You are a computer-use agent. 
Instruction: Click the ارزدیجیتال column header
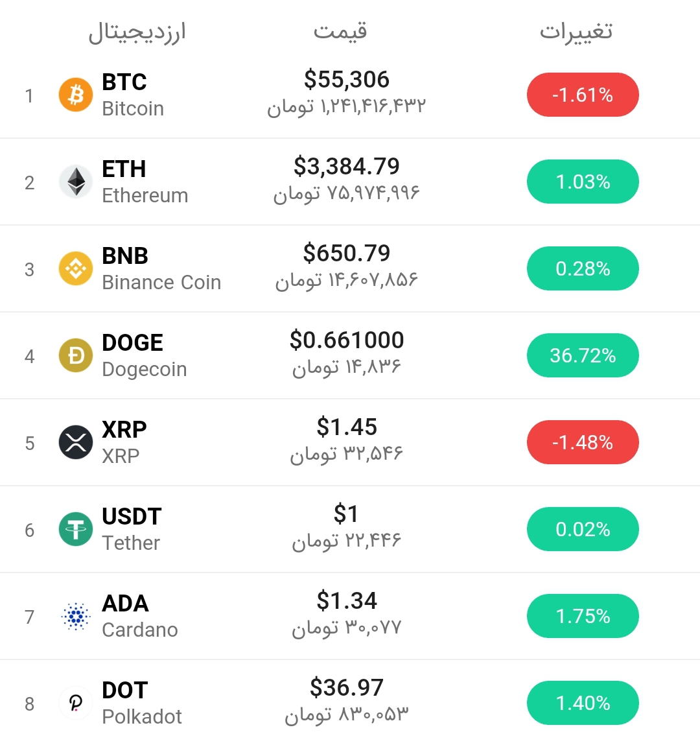point(137,32)
